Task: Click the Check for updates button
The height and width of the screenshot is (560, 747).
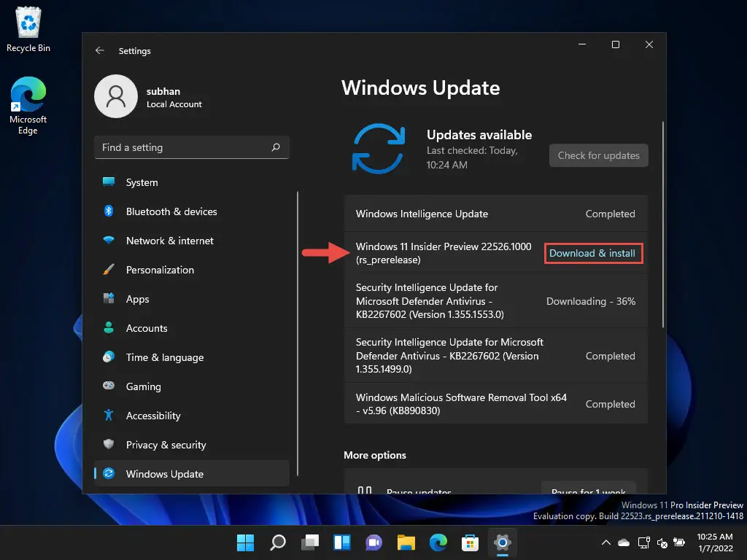Action: click(598, 155)
